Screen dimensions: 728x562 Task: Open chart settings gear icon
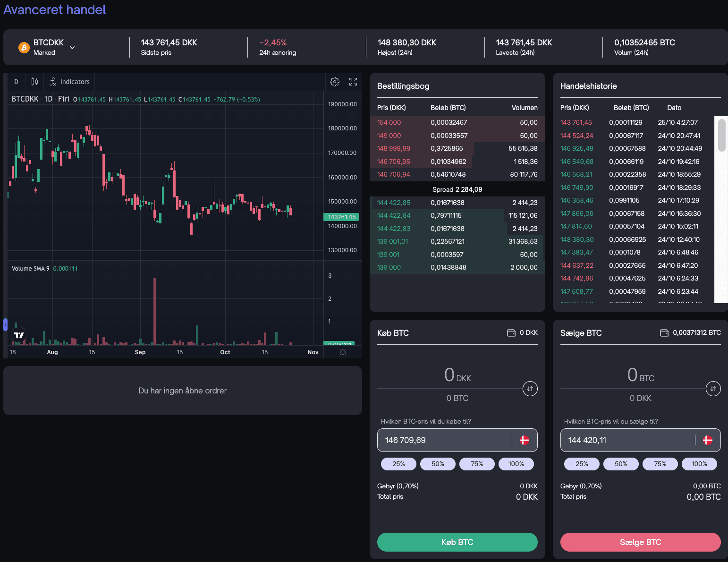point(335,82)
